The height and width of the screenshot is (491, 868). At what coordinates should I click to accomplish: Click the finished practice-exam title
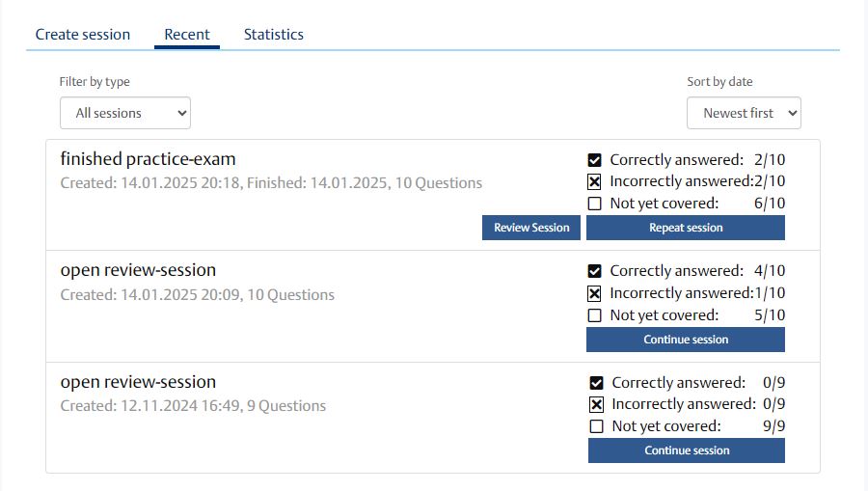point(148,159)
